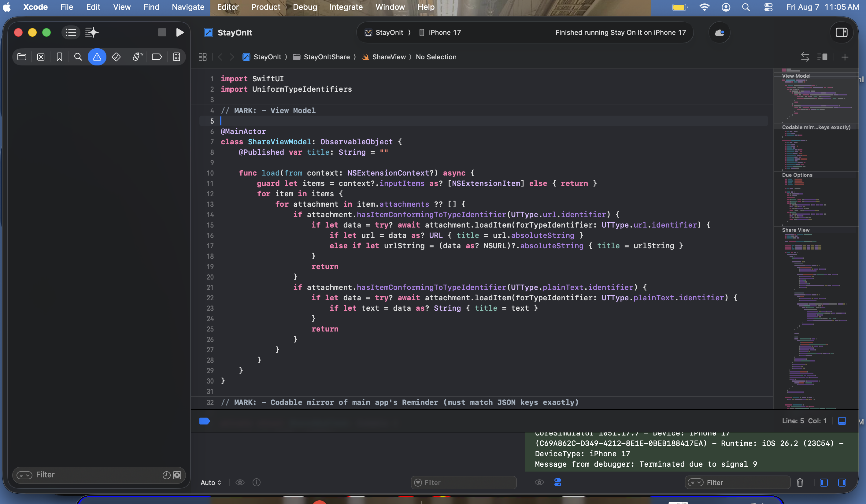Filter errors only in the navigator
Viewport: 866px width, 504px height.
click(177, 475)
